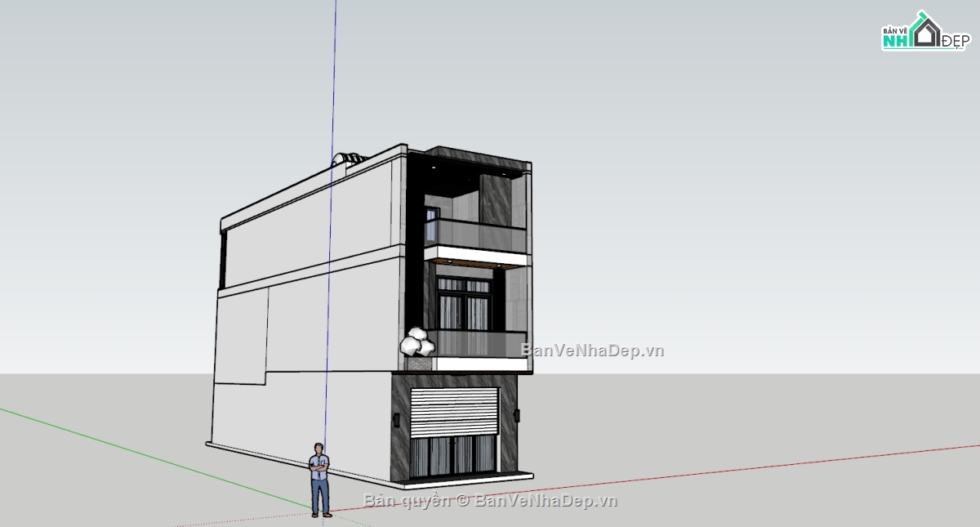980x527 pixels.
Task: Click the red axis line
Action: [x=653, y=478]
